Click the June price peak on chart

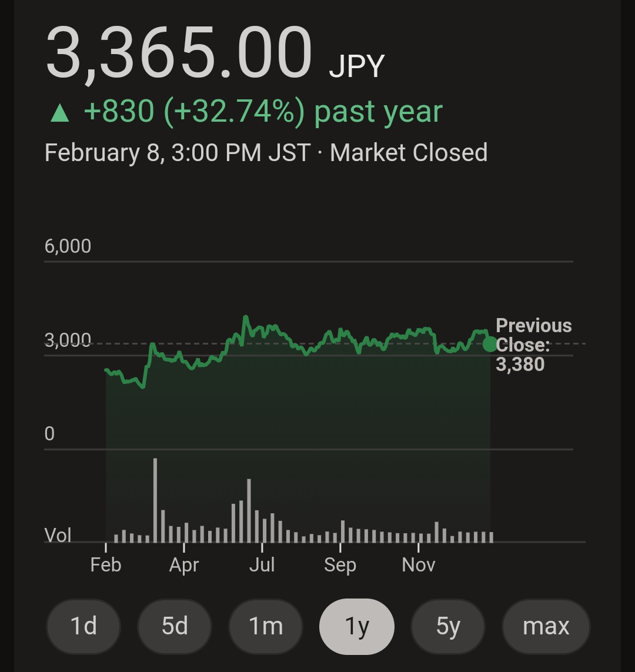(246, 317)
